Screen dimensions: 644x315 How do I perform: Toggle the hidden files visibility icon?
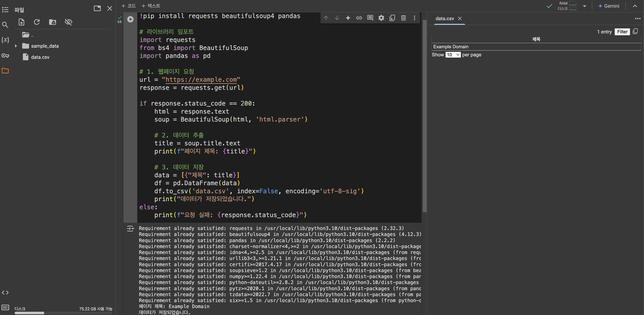click(x=68, y=22)
